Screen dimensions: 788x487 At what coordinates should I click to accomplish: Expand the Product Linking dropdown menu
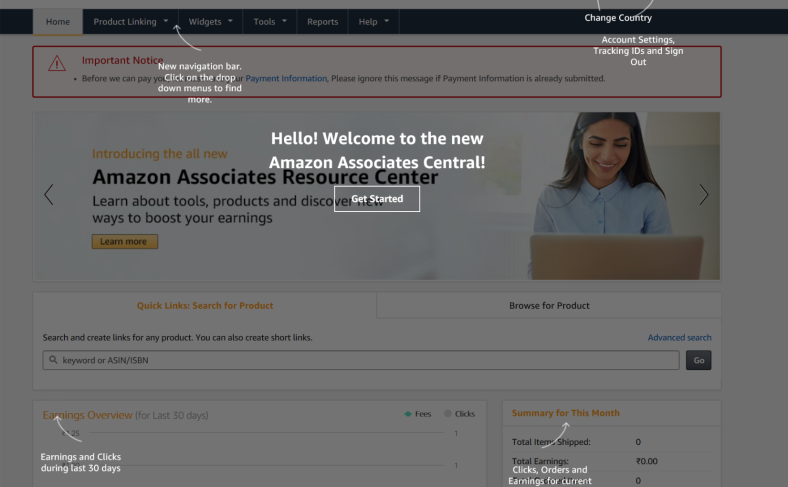click(x=131, y=21)
